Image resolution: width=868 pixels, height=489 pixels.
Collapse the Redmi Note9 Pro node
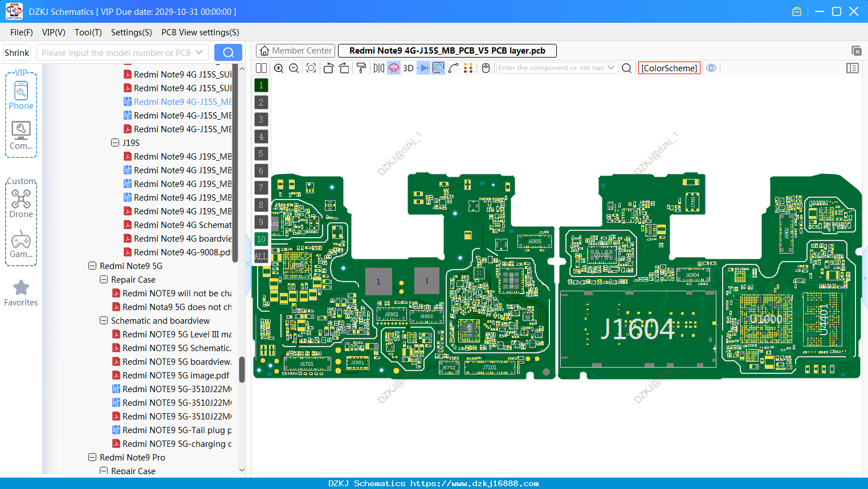(x=92, y=457)
